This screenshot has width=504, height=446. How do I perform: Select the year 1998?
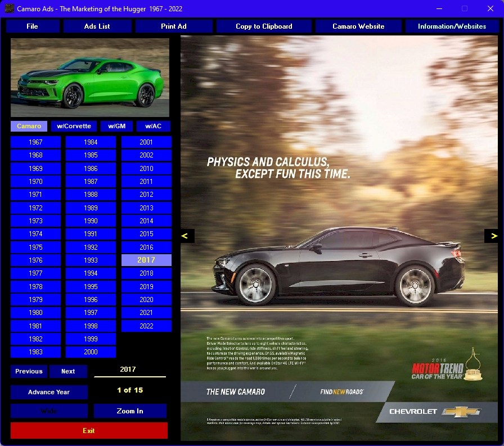(x=91, y=326)
